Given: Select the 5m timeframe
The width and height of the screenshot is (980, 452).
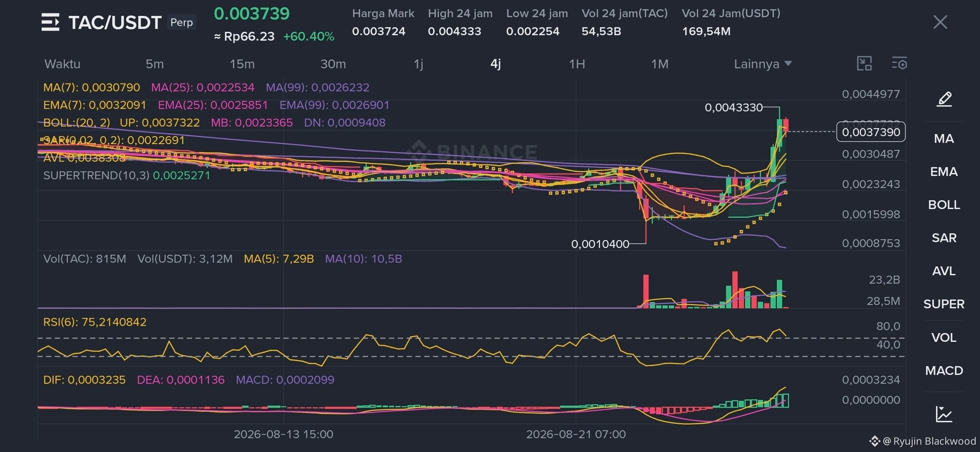Looking at the screenshot, I should pyautogui.click(x=155, y=64).
